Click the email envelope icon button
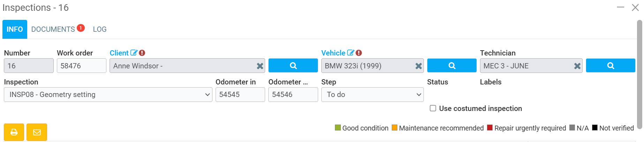 [37, 132]
